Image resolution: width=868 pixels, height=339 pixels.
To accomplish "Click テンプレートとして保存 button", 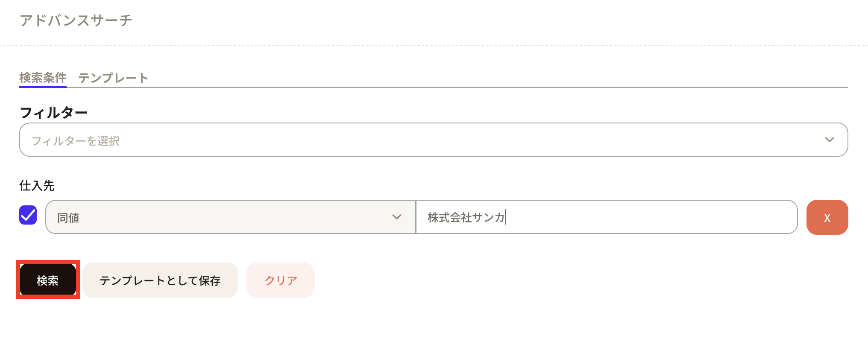I will (160, 280).
